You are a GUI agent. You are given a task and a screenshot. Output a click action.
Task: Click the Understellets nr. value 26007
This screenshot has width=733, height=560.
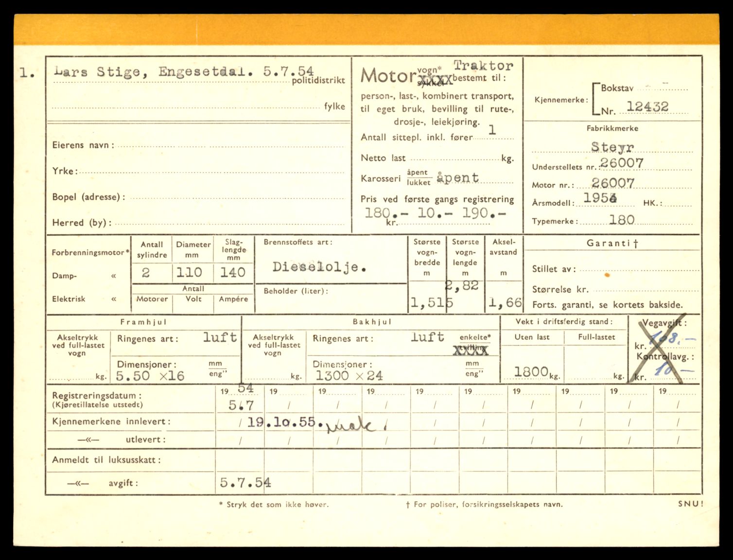pyautogui.click(x=622, y=163)
